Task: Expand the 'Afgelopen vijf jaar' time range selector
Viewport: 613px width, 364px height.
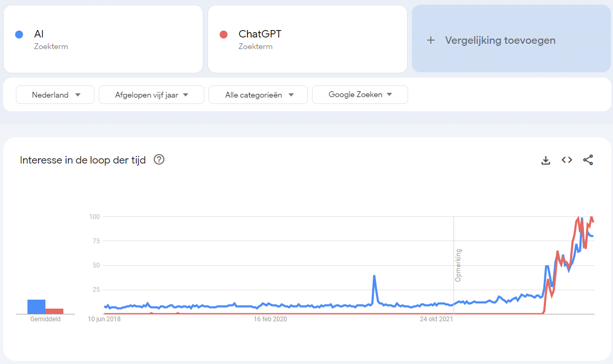Action: [x=152, y=94]
